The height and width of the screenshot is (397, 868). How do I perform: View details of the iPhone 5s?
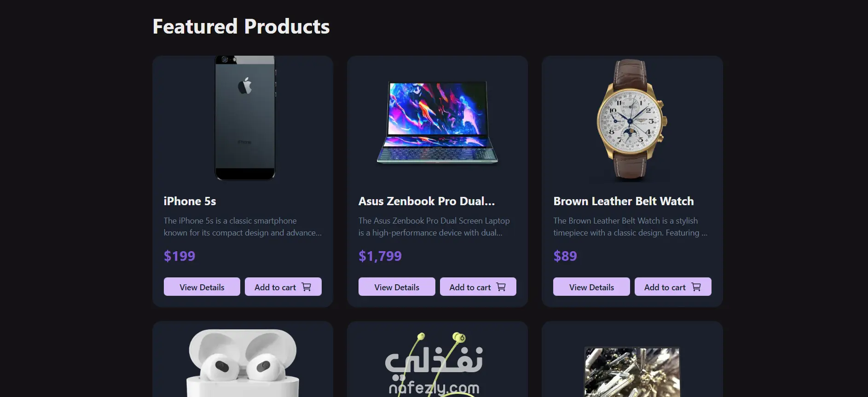coord(202,287)
